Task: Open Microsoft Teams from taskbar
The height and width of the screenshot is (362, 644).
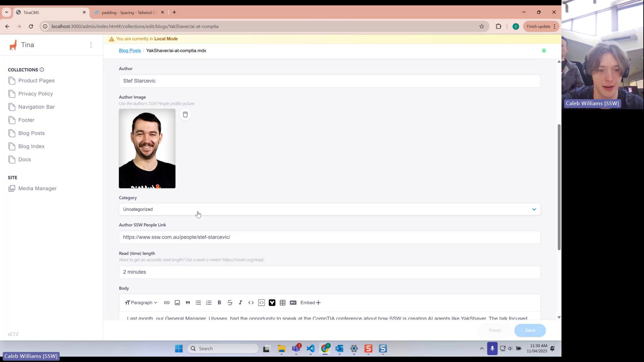Action: coord(296,349)
